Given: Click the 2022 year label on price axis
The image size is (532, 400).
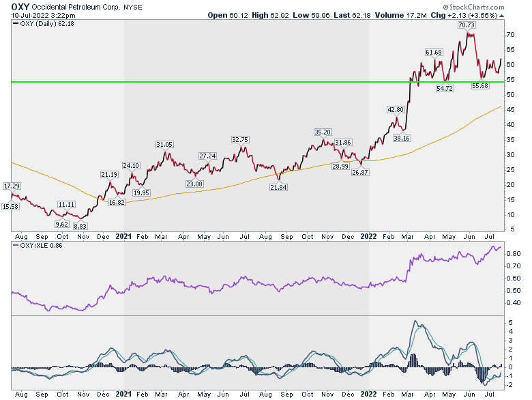Looking at the screenshot, I should pyautogui.click(x=368, y=237).
